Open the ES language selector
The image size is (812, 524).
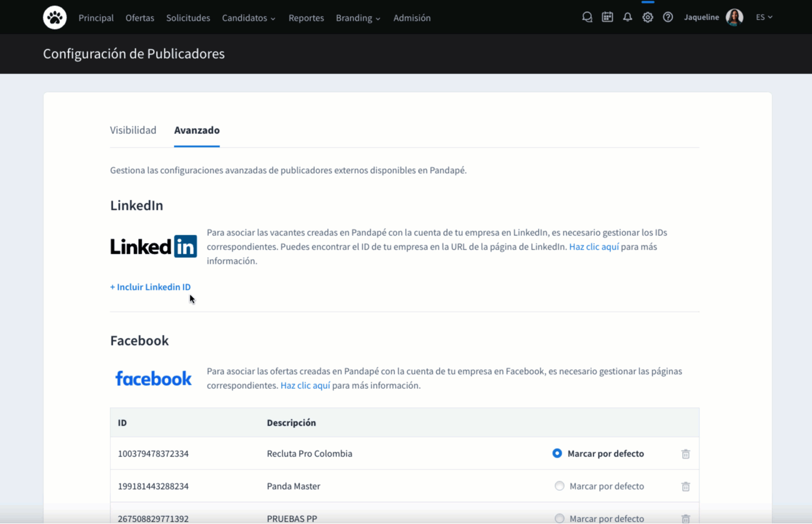tap(764, 17)
